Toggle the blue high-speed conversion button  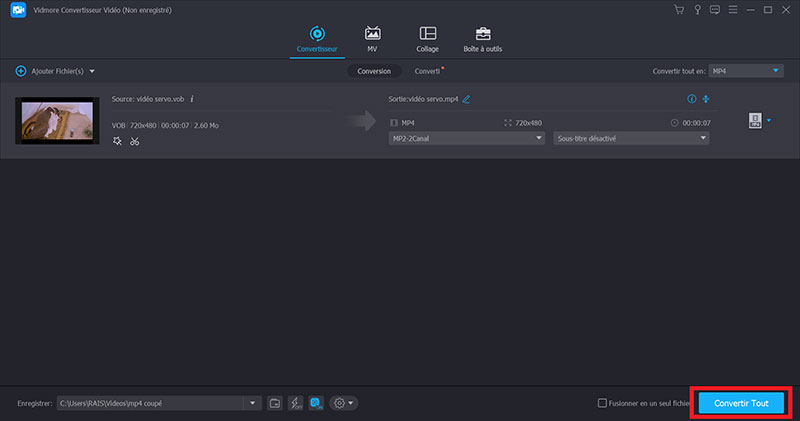(x=316, y=403)
